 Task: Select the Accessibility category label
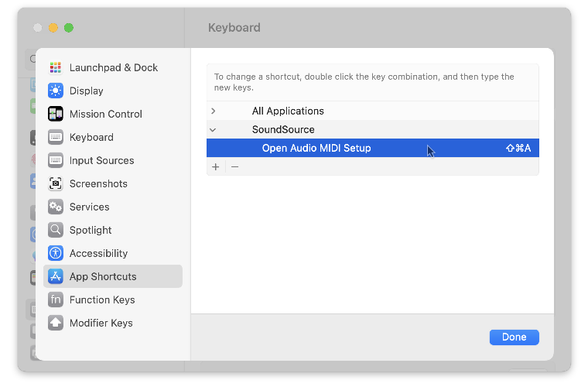tap(98, 254)
